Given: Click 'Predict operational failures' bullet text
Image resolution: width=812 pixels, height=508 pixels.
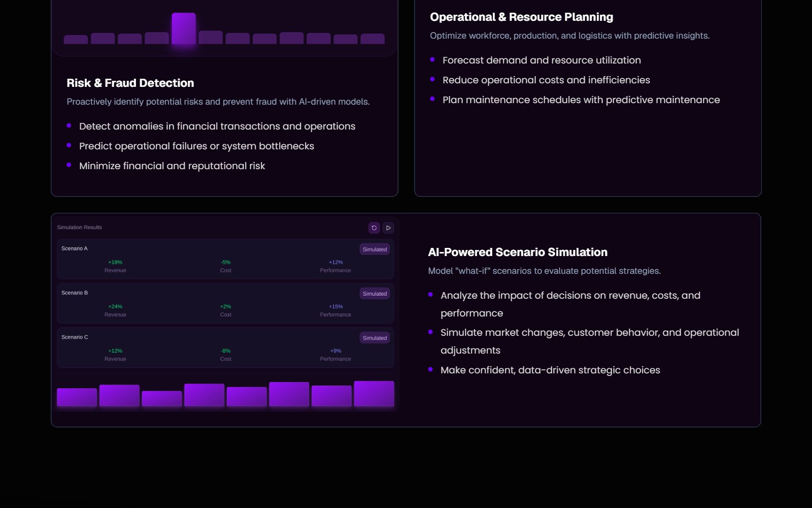Looking at the screenshot, I should (196, 146).
